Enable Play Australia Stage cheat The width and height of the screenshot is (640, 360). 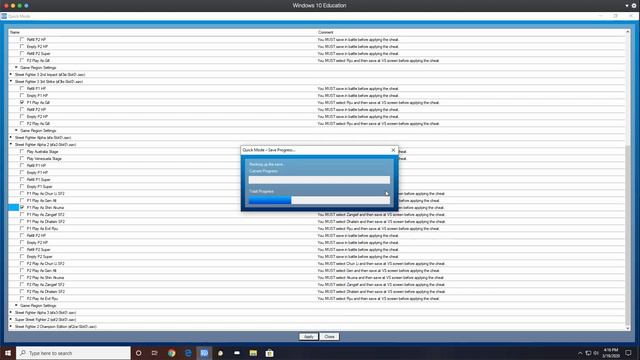coord(22,151)
